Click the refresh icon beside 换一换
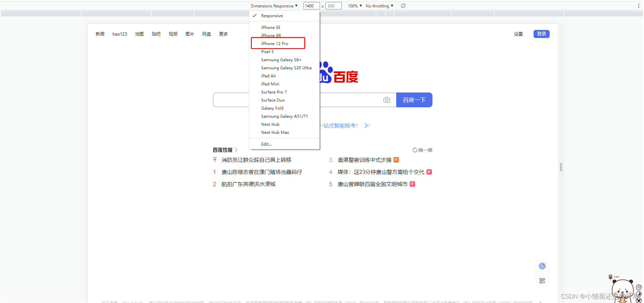Screen dimensions: 644x303 (x=415, y=150)
